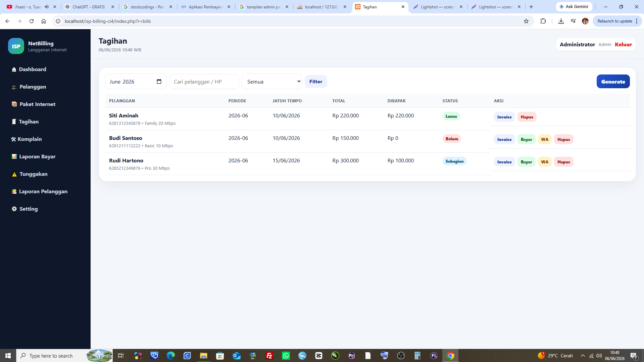The image size is (644, 362).
Task: Close the Tagihan browser tab
Action: tap(403, 7)
